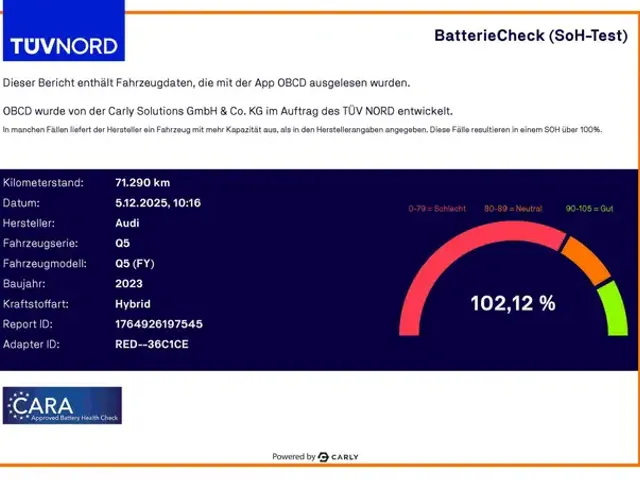The image size is (640, 480).
Task: Click the BatterieCheck (SoH-Test) title
Action: point(531,35)
